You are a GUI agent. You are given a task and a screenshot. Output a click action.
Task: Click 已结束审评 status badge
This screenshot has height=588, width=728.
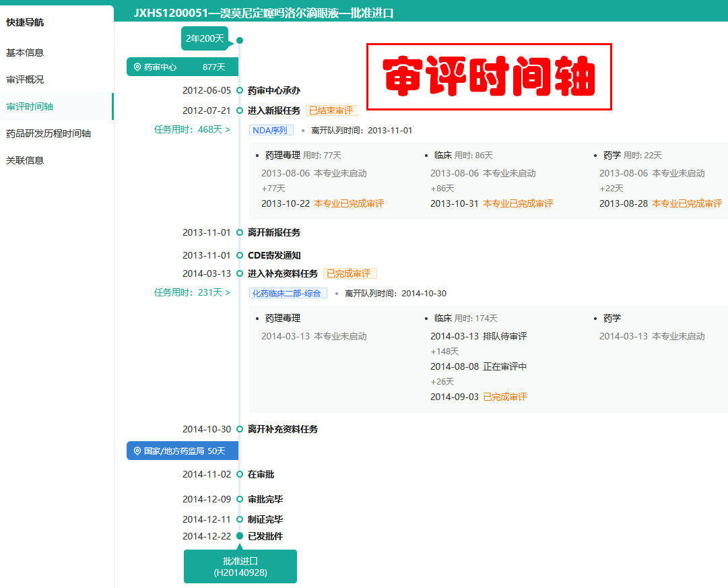331,110
